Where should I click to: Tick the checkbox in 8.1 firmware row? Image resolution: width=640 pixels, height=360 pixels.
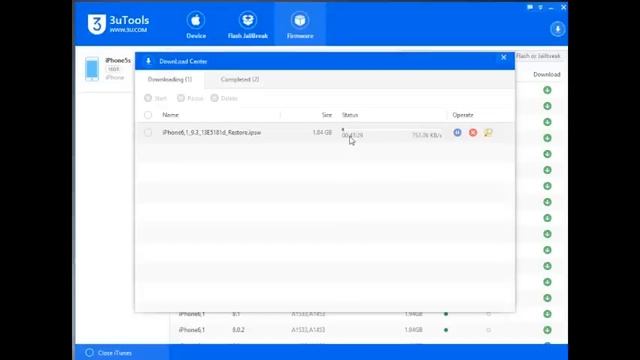[489, 314]
